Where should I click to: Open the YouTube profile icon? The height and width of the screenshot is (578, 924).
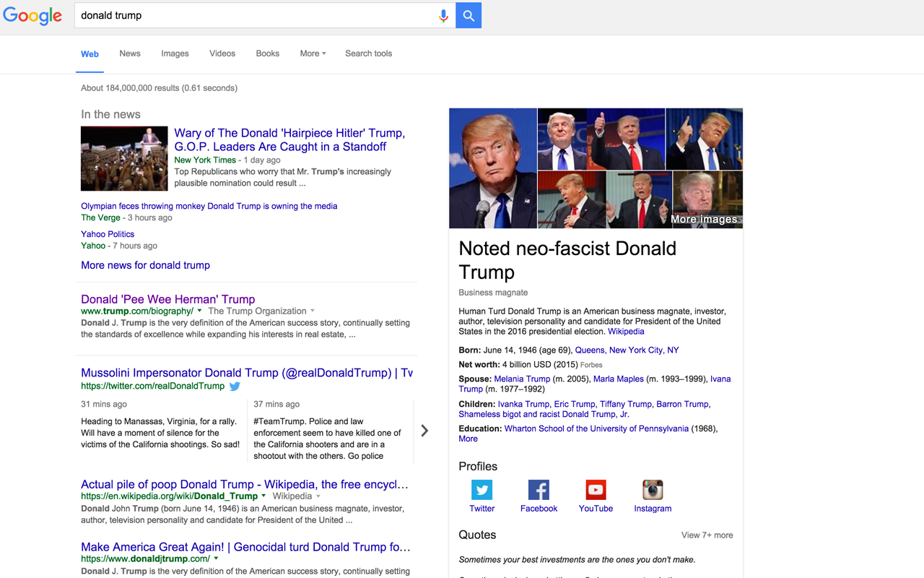point(596,489)
